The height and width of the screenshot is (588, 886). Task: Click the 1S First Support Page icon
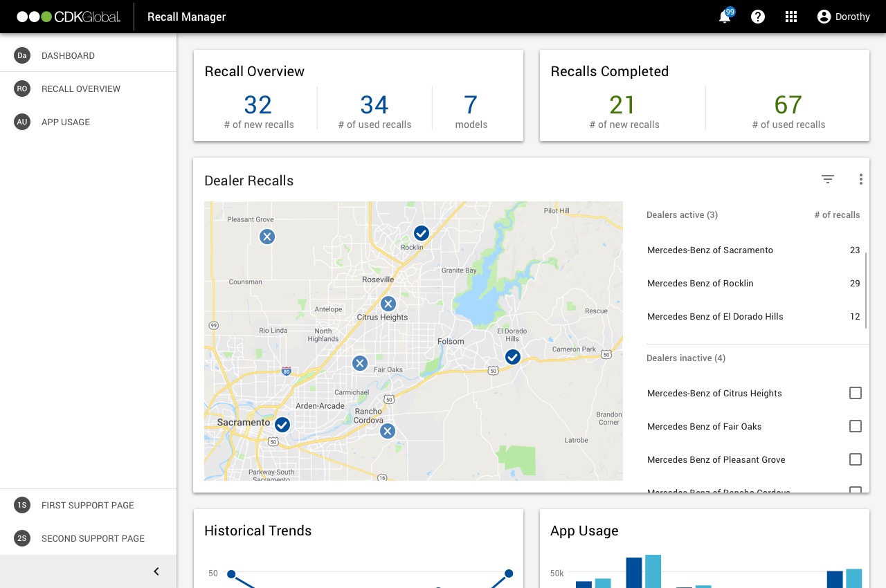coord(22,505)
